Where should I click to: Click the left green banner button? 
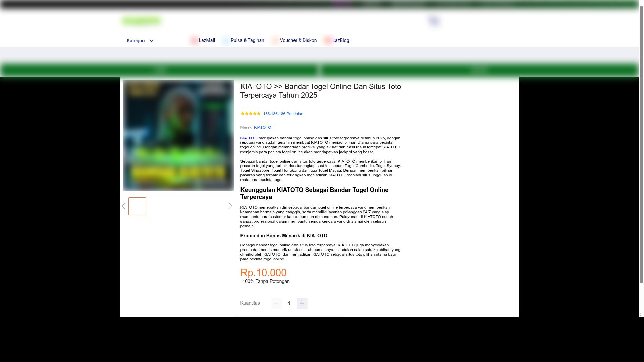pos(160,70)
